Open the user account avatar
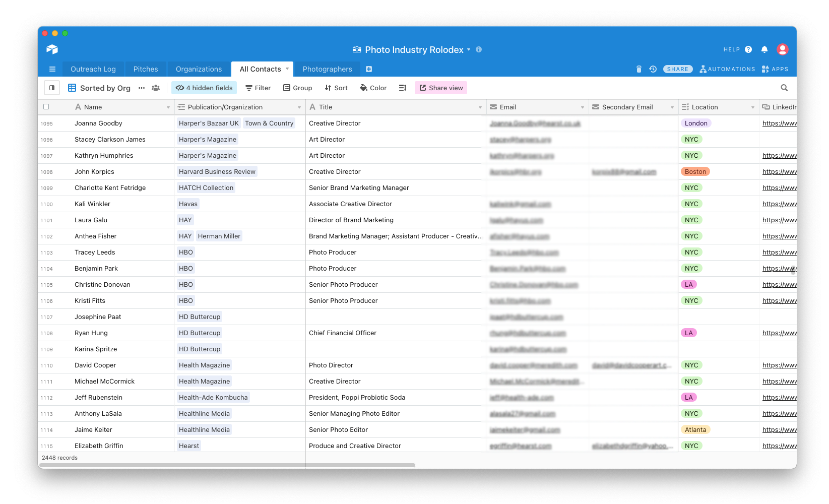 (x=783, y=49)
